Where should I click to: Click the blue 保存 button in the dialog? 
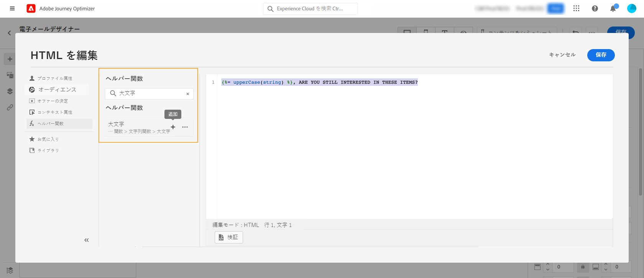(x=601, y=55)
